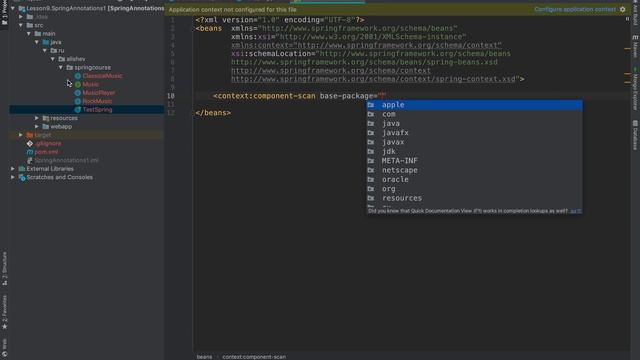Click line number 10 in the gutter
Viewport: 640px width, 360px height.
click(x=171, y=96)
